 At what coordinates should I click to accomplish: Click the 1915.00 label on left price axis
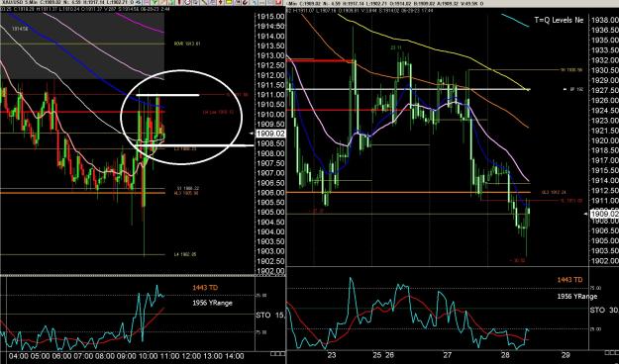(270, 17)
